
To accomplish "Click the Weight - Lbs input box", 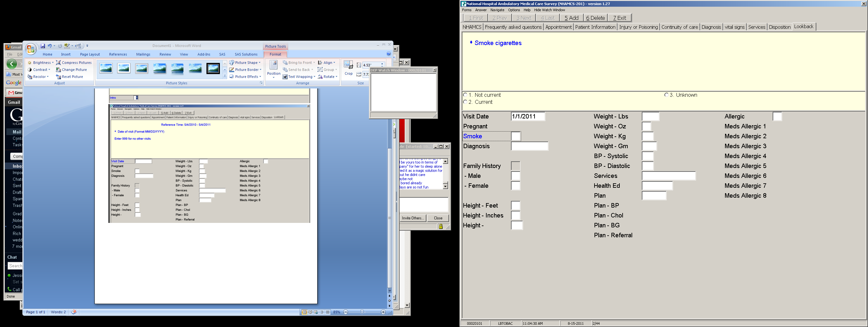I will 651,117.
